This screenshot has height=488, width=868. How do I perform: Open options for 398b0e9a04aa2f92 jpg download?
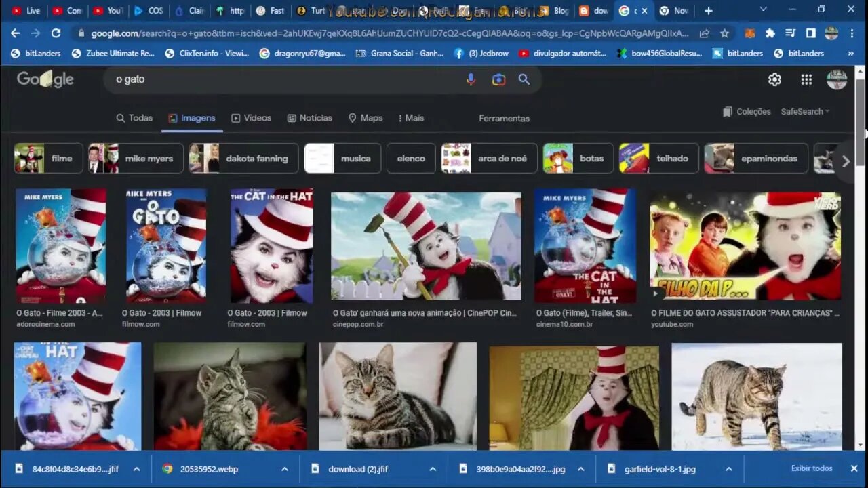pos(580,469)
